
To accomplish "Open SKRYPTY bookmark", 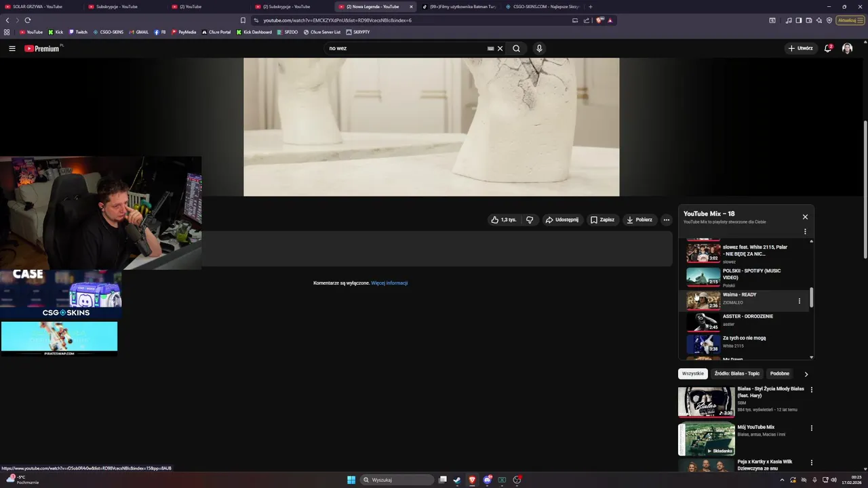I will (358, 32).
